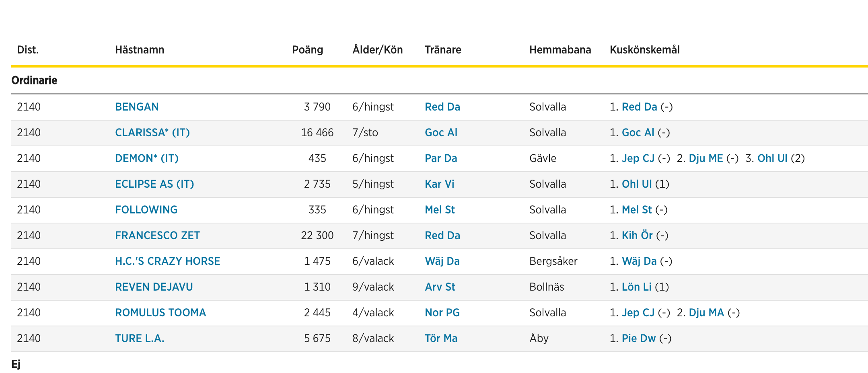Click trainer Par Da link
This screenshot has width=868, height=373.
pos(441,158)
